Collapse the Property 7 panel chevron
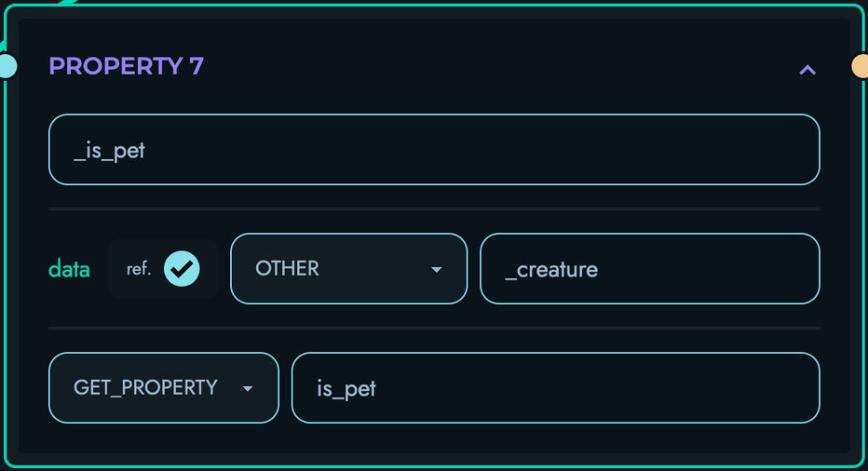868x471 pixels. click(x=807, y=69)
